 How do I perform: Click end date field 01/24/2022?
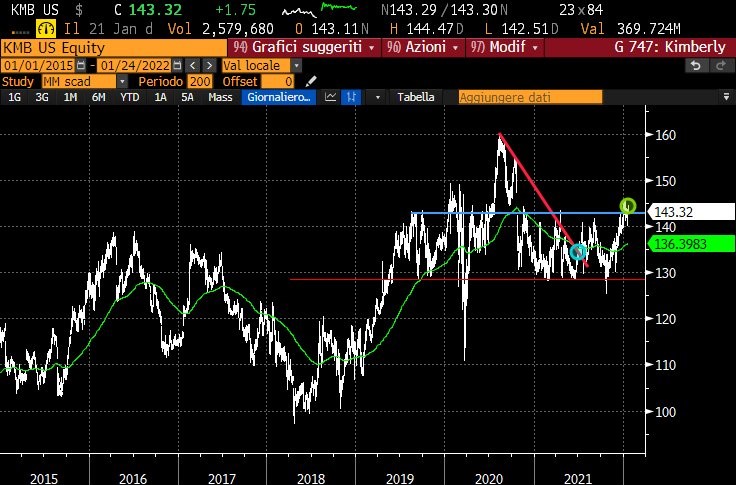click(x=135, y=65)
